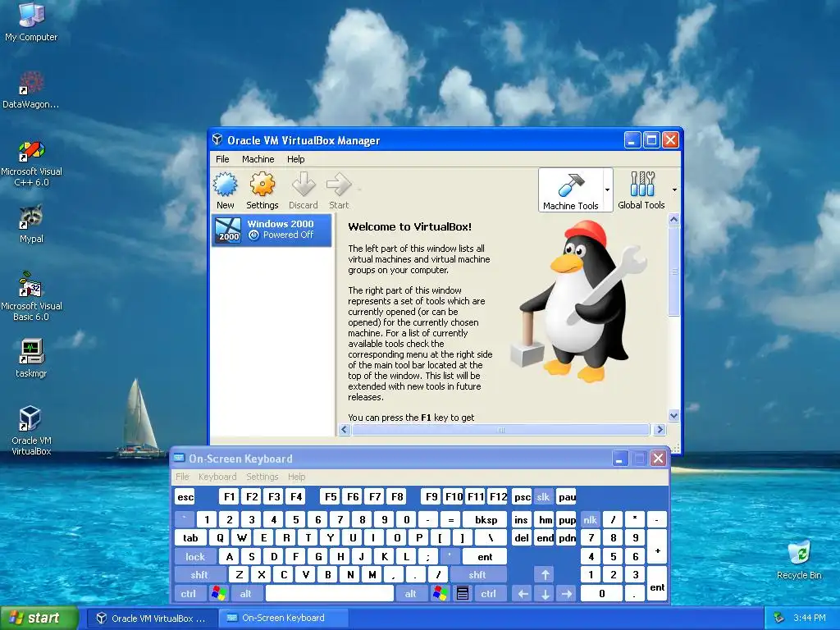Select Machine Tools hammer icon
Image resolution: width=840 pixels, height=630 pixels.
571,190
